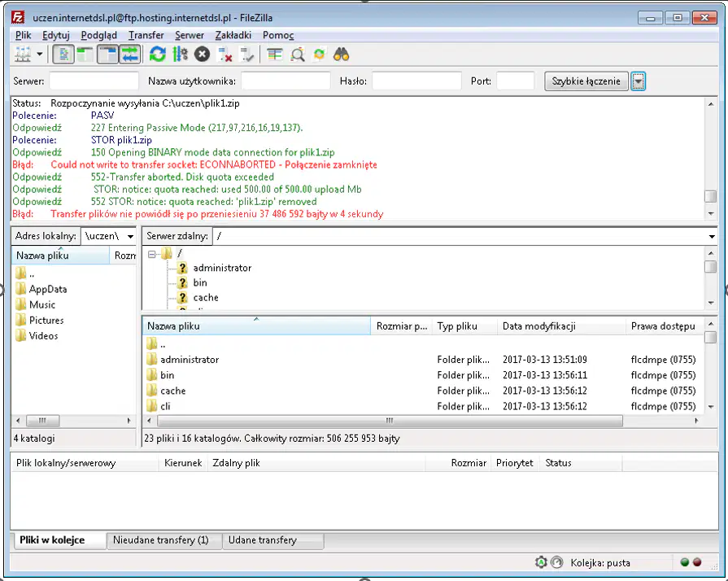The width and height of the screenshot is (728, 581).
Task: Sort remote list by Prawa dostępu
Action: (664, 326)
